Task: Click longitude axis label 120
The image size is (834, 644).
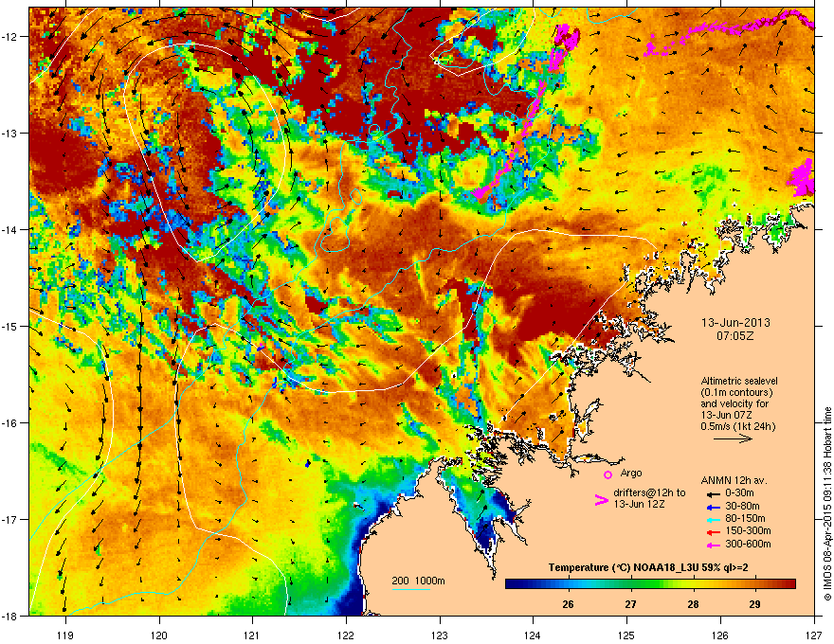Action: pyautogui.click(x=159, y=635)
